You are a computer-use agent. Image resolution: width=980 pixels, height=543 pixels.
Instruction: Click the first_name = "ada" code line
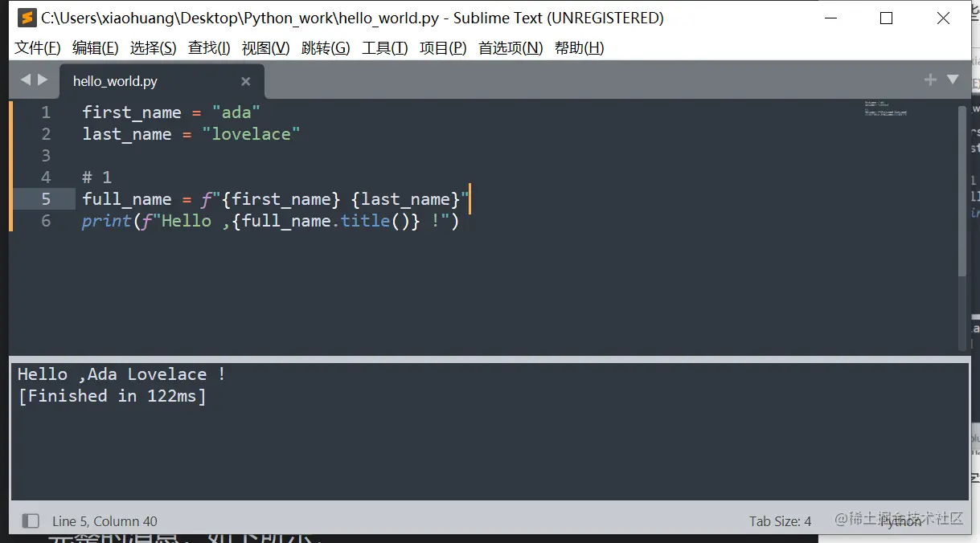pyautogui.click(x=171, y=112)
